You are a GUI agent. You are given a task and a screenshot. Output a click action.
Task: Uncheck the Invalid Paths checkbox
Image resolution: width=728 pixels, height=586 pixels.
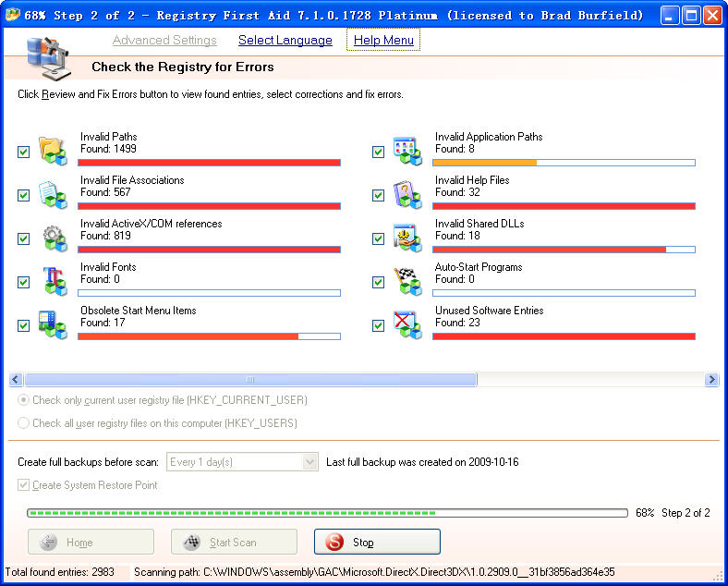[x=24, y=153]
